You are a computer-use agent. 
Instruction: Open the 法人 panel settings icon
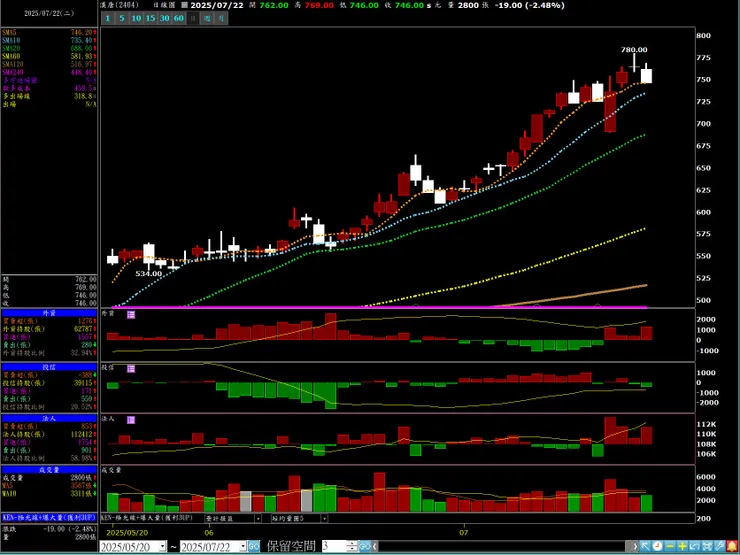click(x=131, y=420)
